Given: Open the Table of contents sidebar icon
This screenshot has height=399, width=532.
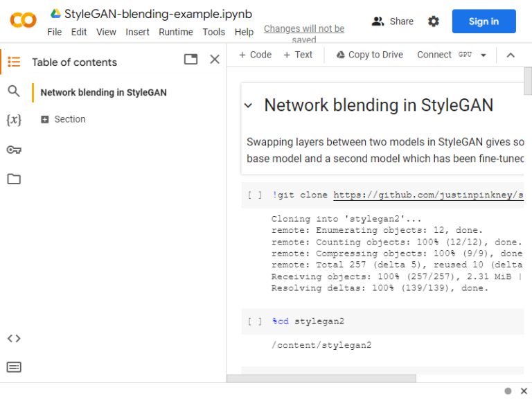Looking at the screenshot, I should 14,62.
